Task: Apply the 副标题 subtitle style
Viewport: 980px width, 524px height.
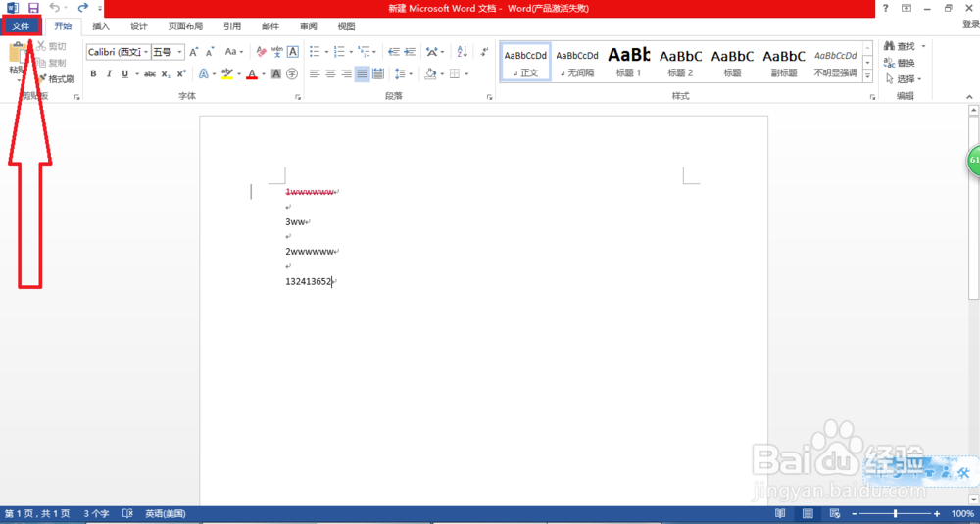Action: click(x=784, y=61)
